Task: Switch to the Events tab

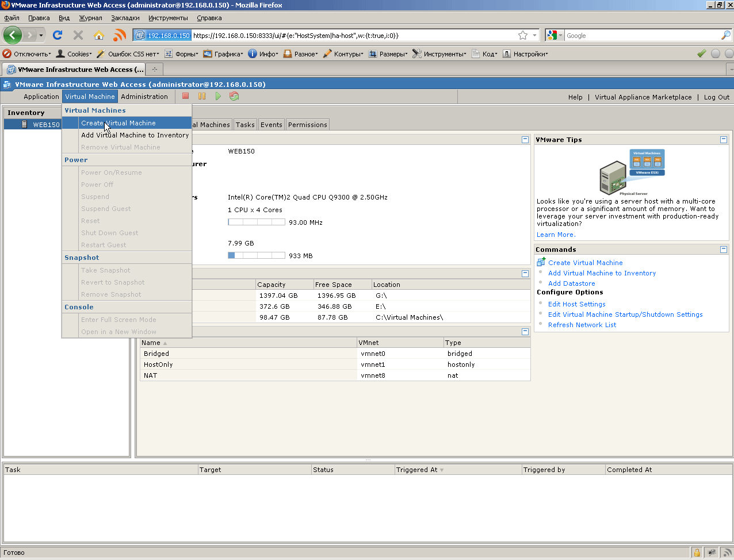Action: [272, 125]
